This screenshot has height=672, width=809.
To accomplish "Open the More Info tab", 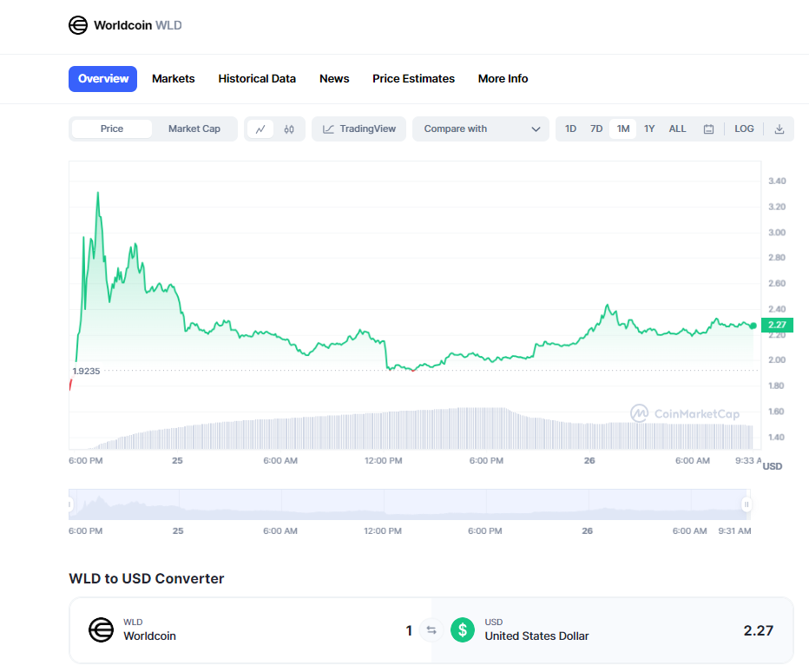I will tap(503, 79).
